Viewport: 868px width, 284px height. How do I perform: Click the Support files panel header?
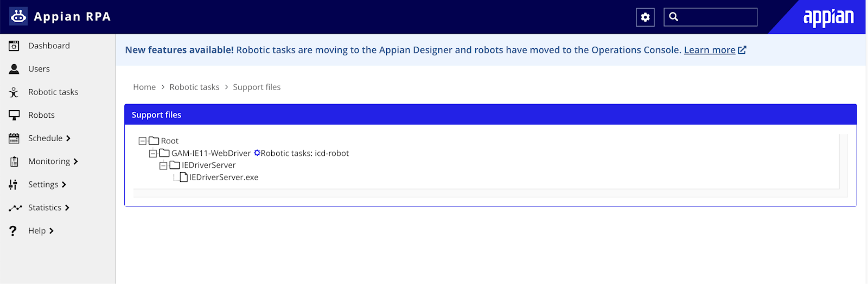point(490,115)
